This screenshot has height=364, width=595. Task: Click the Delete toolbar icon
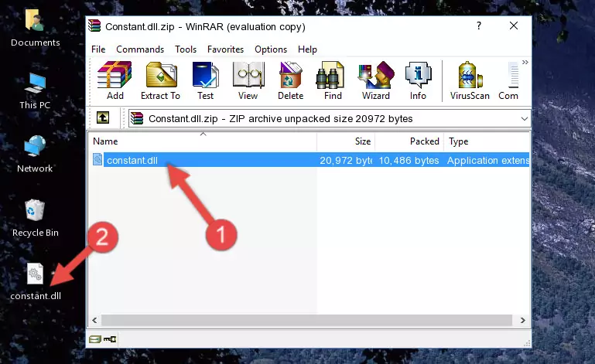(x=290, y=81)
